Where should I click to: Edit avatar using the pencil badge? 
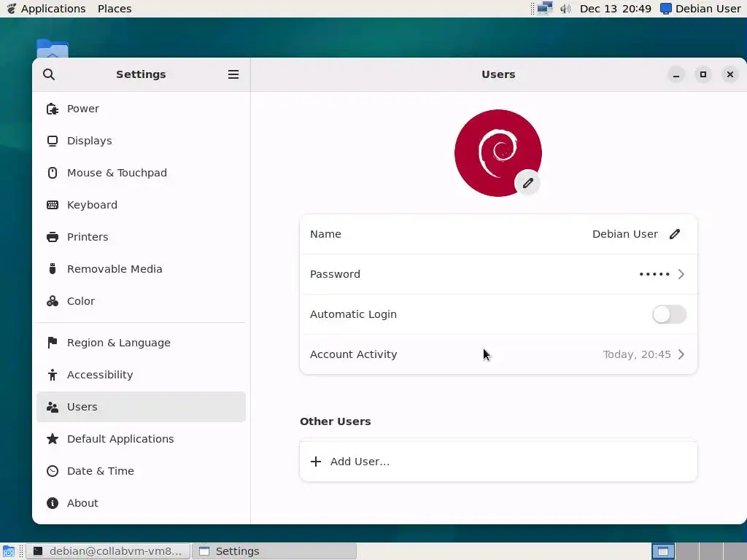click(x=527, y=183)
